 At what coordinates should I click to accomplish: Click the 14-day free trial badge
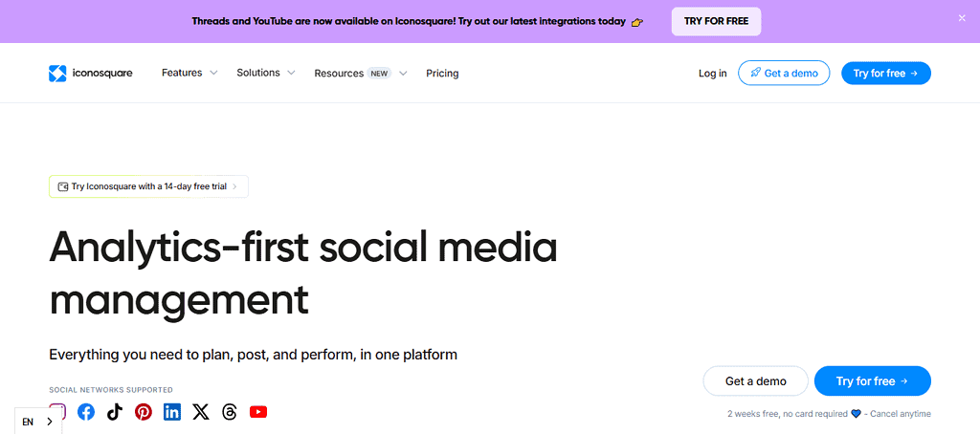148,186
